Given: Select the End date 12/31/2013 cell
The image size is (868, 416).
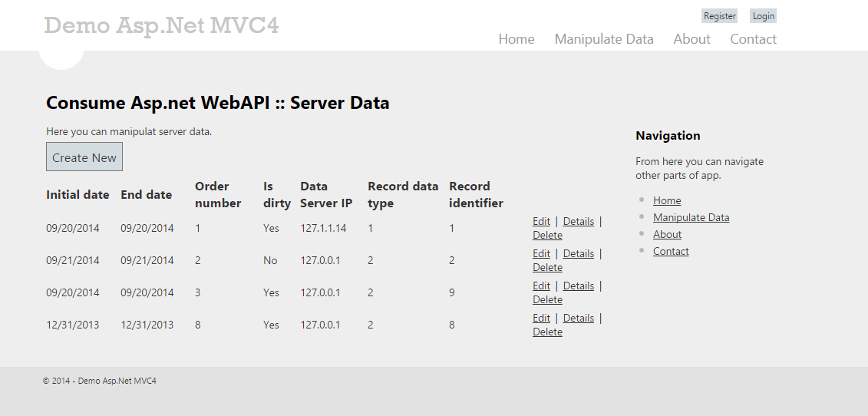Looking at the screenshot, I should pyautogui.click(x=147, y=325).
